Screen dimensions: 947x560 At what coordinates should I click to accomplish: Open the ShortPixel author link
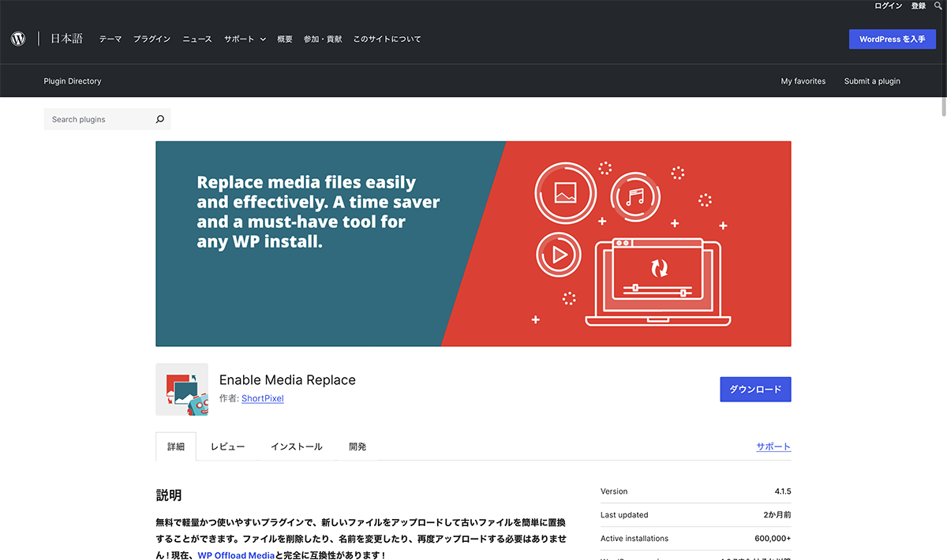(262, 398)
